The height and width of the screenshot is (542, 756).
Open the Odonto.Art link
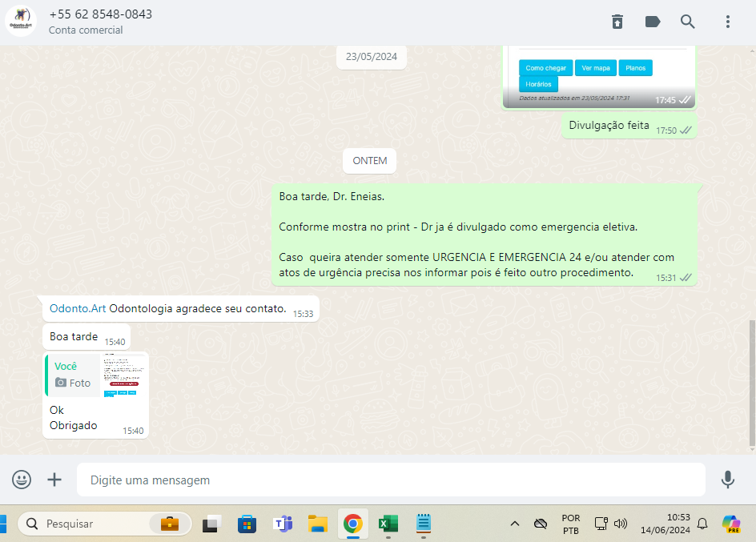click(x=78, y=309)
